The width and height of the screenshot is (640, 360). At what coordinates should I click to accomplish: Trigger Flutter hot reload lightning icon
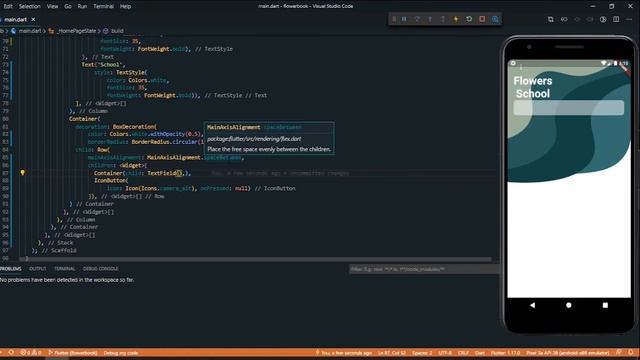456,19
